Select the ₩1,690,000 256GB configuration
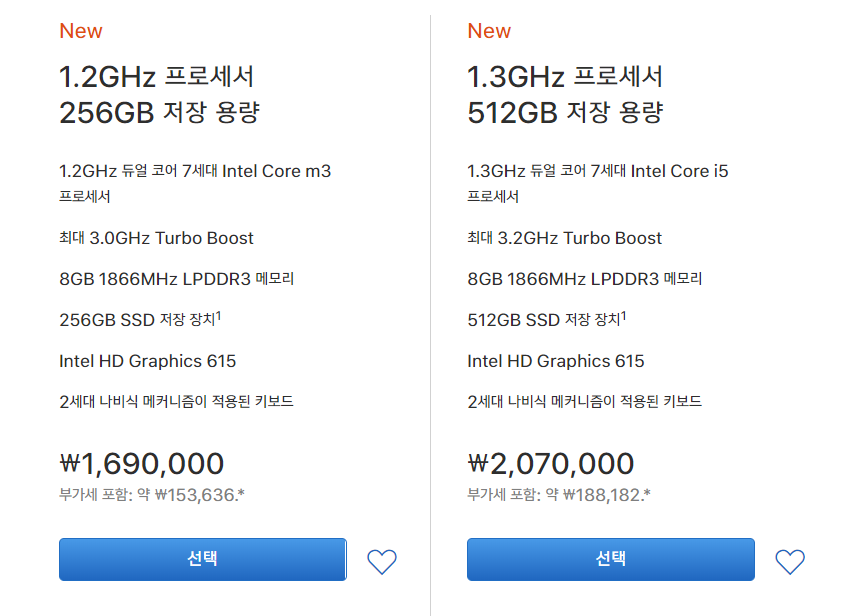The width and height of the screenshot is (852, 616). point(202,559)
